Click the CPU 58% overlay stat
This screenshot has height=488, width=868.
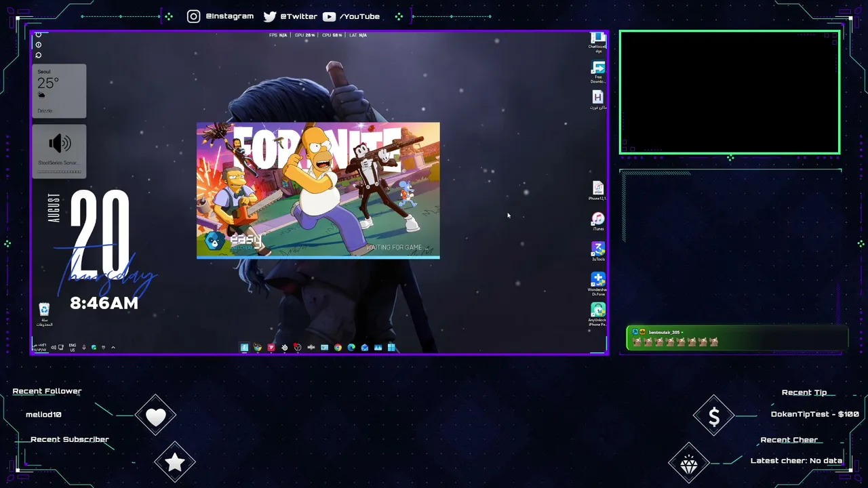click(x=332, y=35)
